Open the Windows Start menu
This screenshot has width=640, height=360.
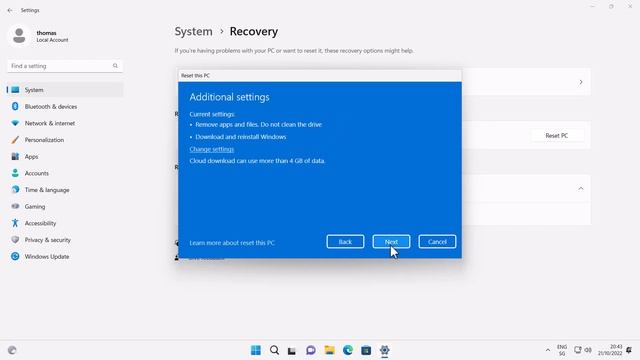(x=256, y=350)
